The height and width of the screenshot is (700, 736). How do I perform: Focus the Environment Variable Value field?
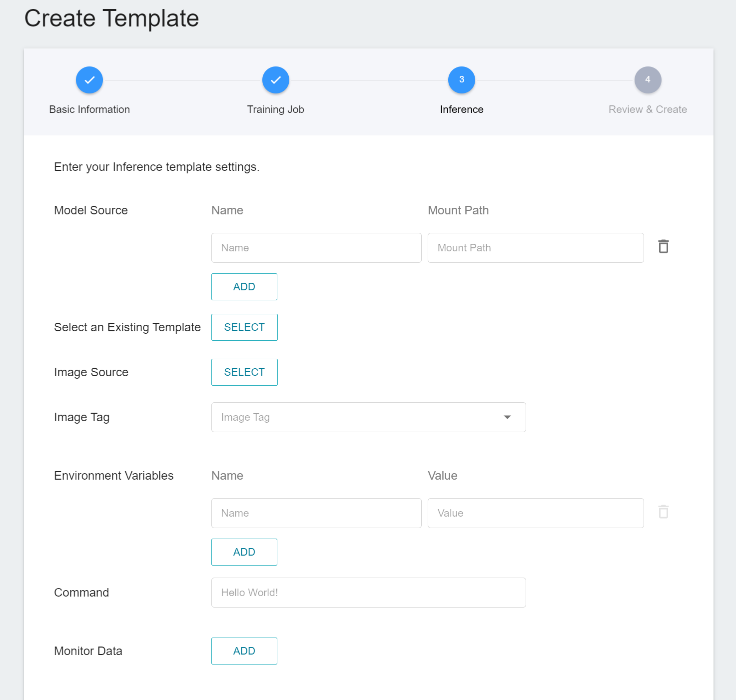tap(536, 513)
